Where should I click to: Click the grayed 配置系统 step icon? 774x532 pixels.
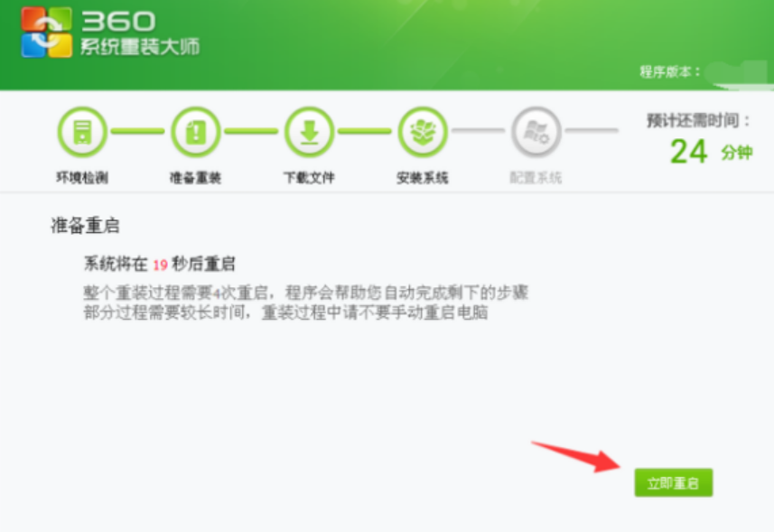536,132
